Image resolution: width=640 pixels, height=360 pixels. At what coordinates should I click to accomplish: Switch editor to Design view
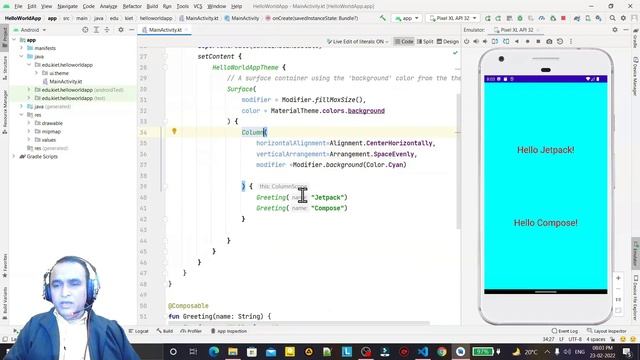[448, 41]
